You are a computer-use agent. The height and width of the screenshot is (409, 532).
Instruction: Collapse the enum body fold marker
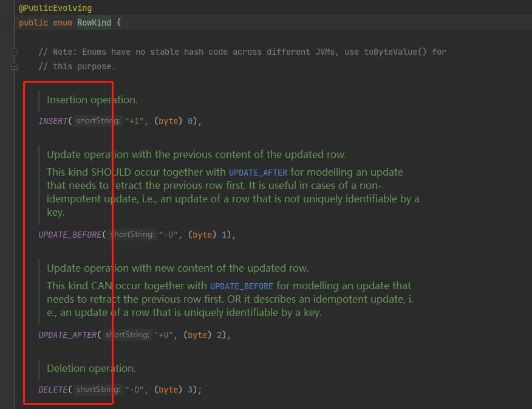click(x=13, y=66)
